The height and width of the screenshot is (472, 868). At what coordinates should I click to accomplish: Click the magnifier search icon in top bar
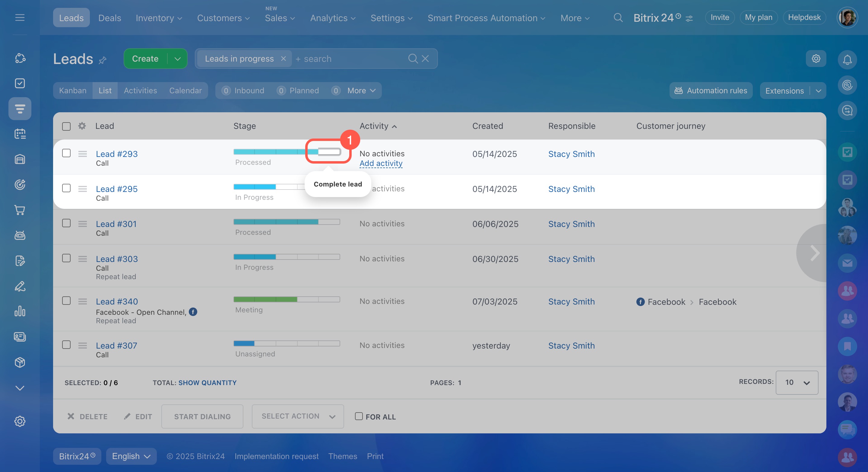(x=618, y=18)
